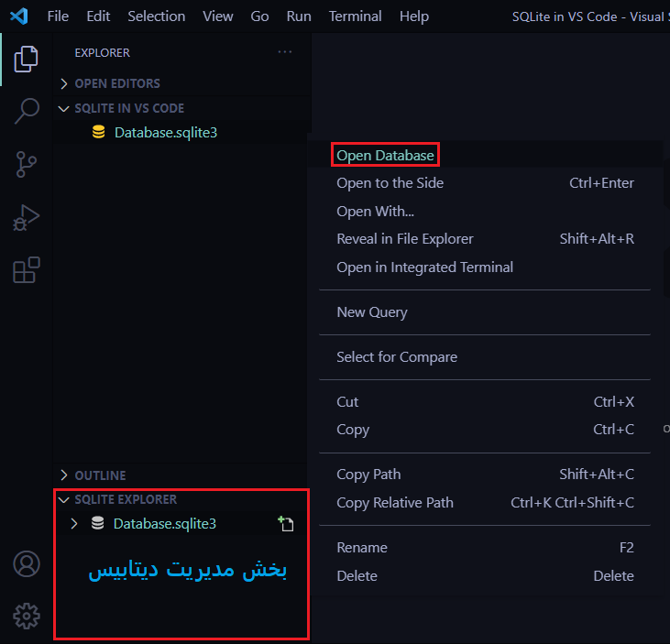Screen dimensions: 670x644
Task: Open the Terminal menu
Action: click(355, 16)
